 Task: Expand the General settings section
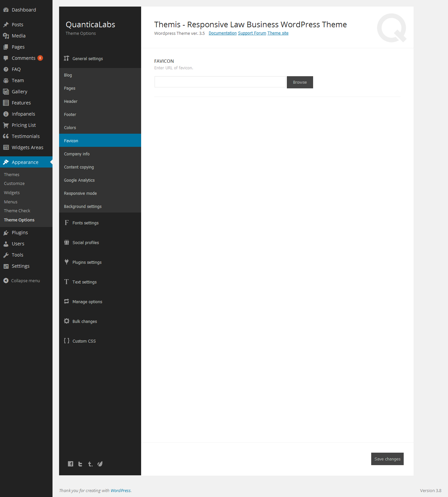pos(100,58)
